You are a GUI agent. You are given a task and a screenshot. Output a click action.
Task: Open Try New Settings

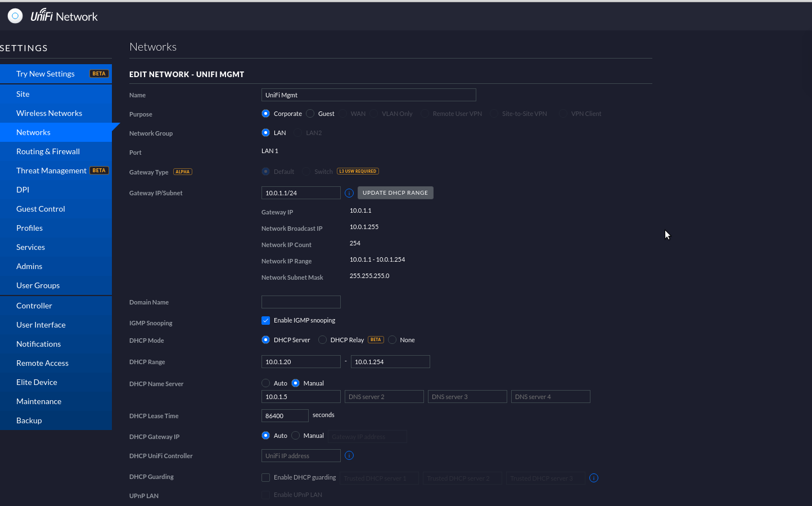[x=56, y=74]
